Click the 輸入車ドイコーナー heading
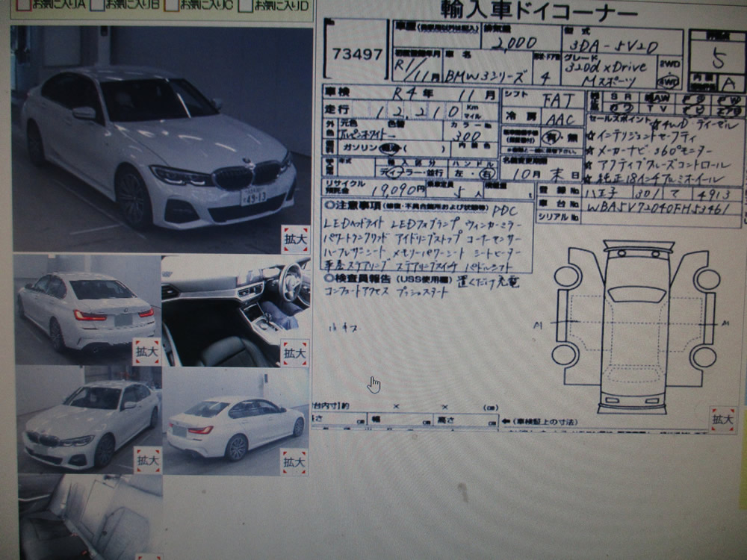 [539, 11]
